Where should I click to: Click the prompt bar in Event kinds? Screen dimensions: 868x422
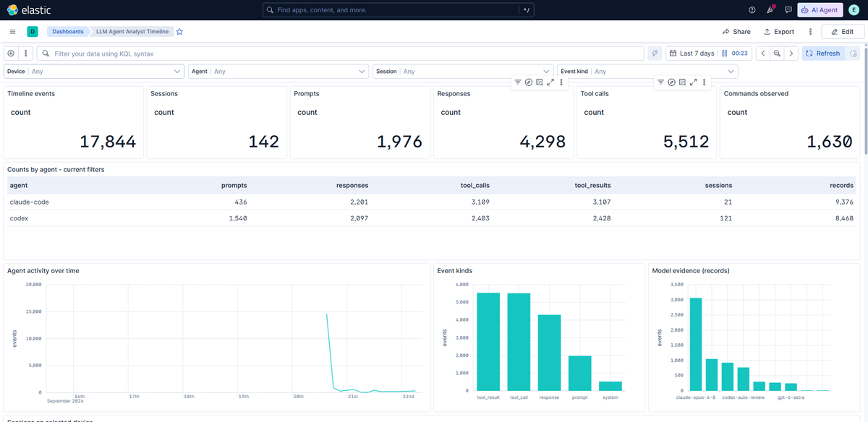[x=579, y=373]
